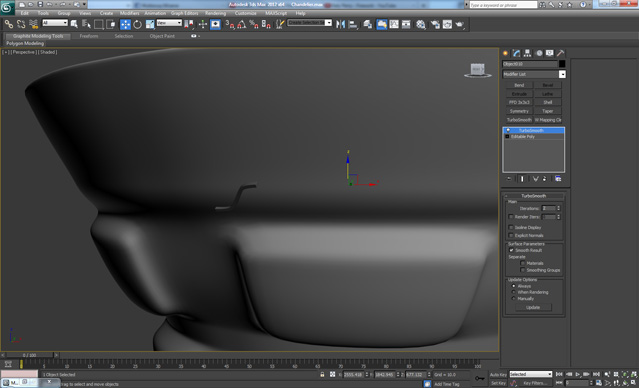Open Select by Name dialog icon
Viewport: 639px width, 388px height.
pos(86,24)
